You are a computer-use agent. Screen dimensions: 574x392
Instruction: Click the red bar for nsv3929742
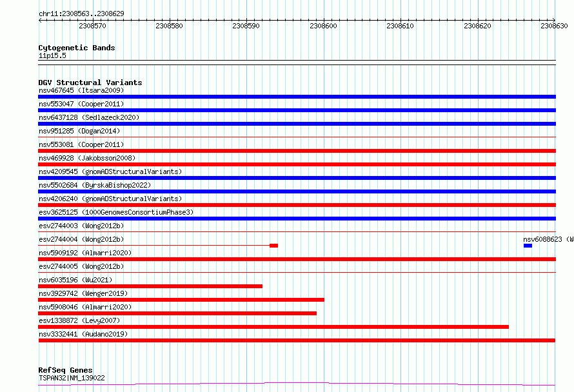click(x=181, y=300)
